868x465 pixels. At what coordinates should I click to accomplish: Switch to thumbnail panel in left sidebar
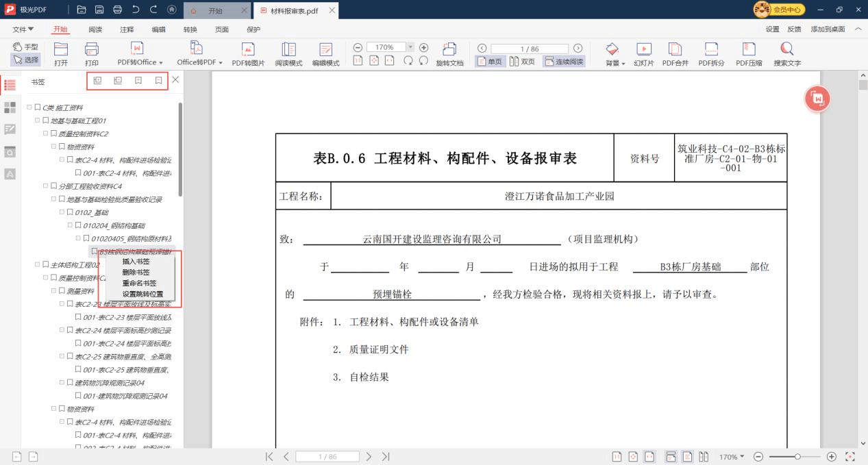tap(10, 108)
